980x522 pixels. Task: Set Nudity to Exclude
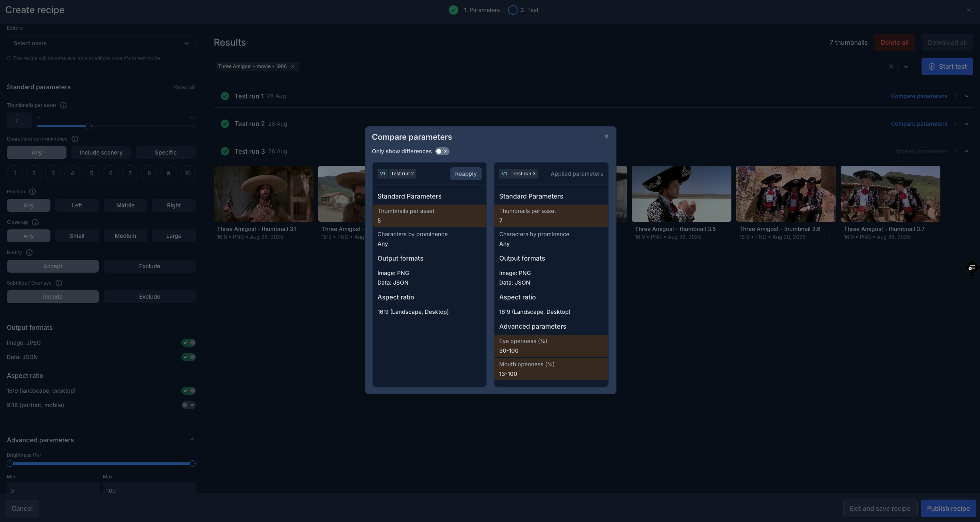coord(150,266)
